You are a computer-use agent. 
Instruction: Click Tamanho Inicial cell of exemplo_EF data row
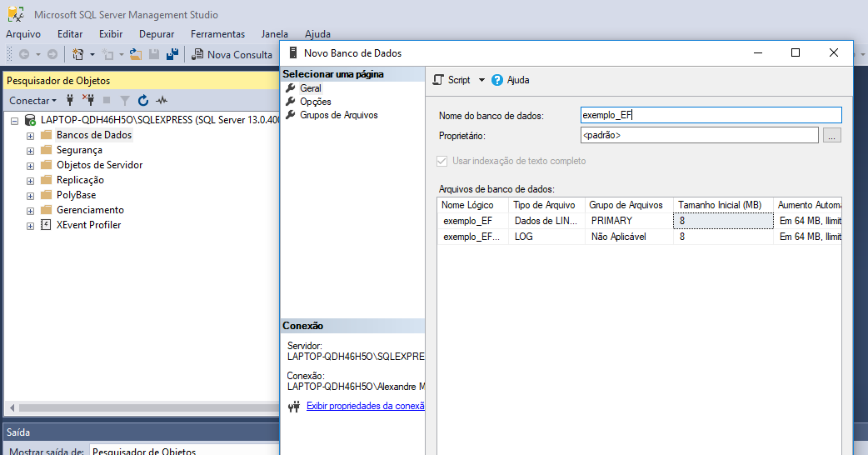tap(723, 220)
